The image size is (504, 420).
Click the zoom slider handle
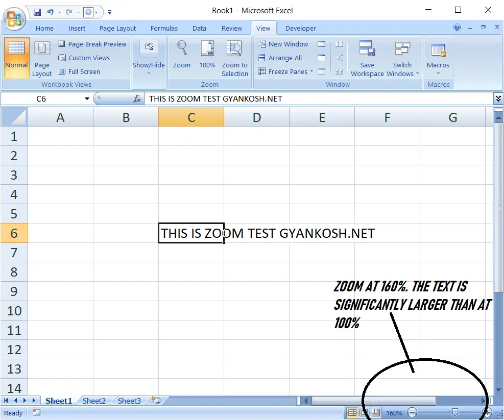[x=455, y=412]
